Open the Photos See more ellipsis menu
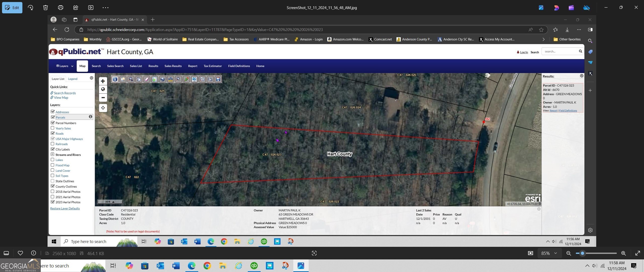The width and height of the screenshot is (644, 272). point(106,8)
